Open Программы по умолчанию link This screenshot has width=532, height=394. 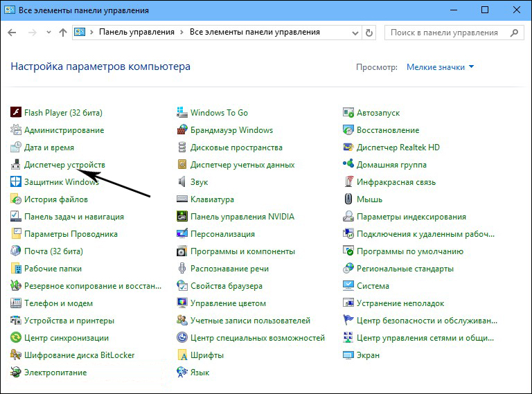[410, 251]
